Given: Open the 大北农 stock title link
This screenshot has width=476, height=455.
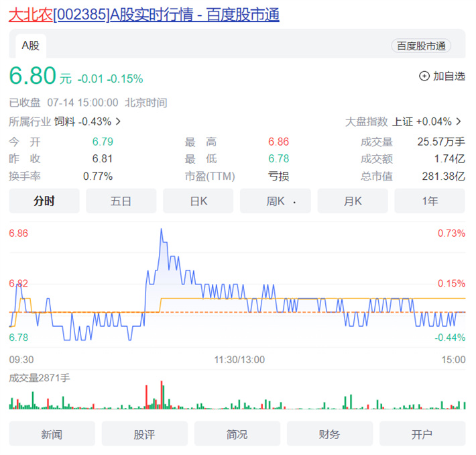Looking at the screenshot, I should tap(143, 14).
